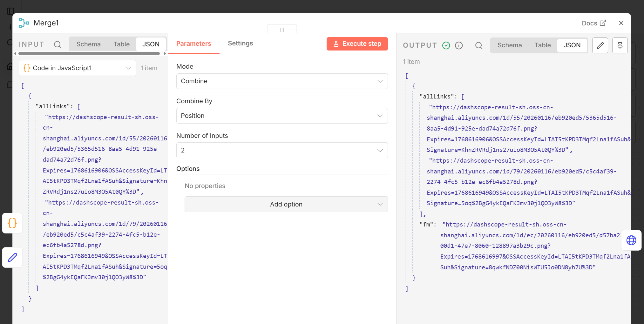Screen dimensions: 644x324
Task: Click the blue pencil floating icon
Action: 12,257
